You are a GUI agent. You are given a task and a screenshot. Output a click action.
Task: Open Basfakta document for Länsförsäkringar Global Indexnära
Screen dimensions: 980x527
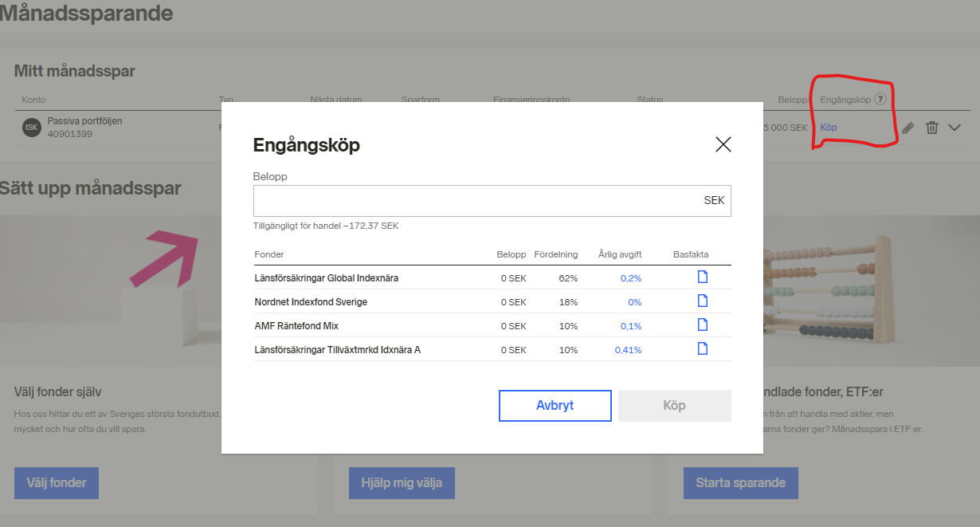(x=702, y=277)
